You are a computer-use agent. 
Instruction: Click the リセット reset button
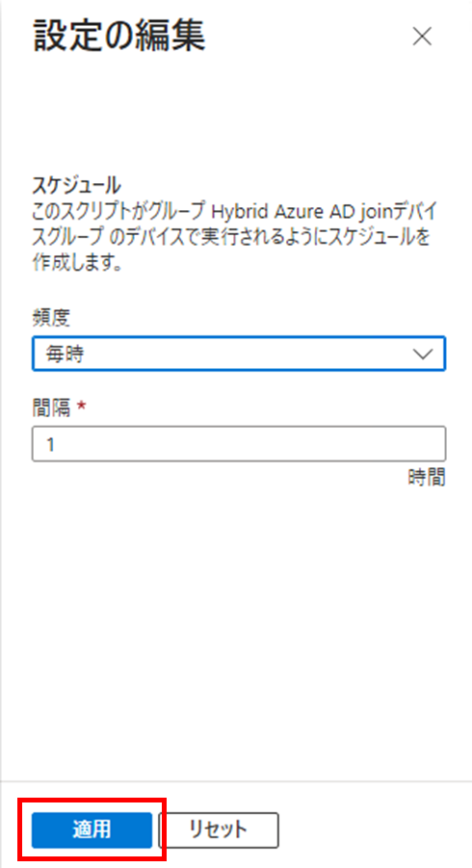coord(218,829)
